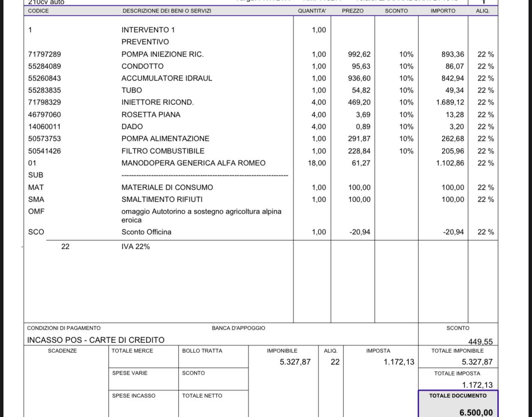This screenshot has height=417, width=532.
Task: Select product code 71797289
Action: 45,54
